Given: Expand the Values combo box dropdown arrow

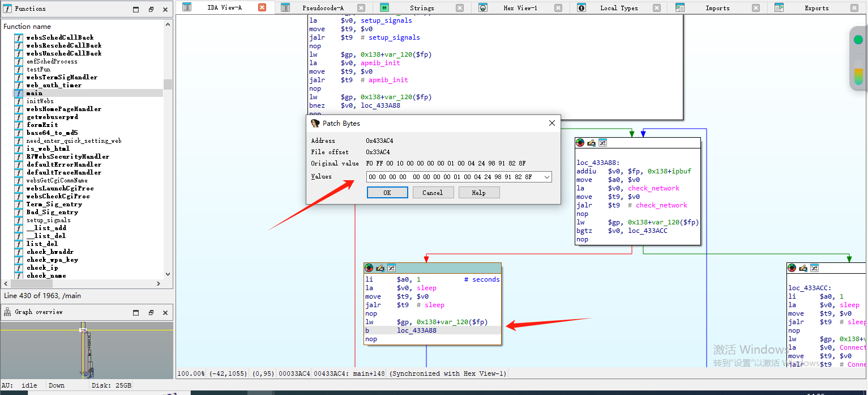Looking at the screenshot, I should point(546,177).
